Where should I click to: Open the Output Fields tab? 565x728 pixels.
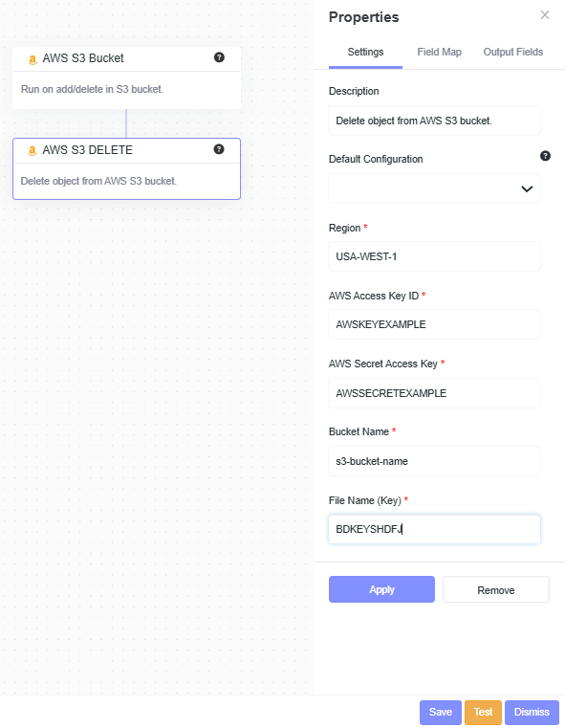tap(513, 52)
